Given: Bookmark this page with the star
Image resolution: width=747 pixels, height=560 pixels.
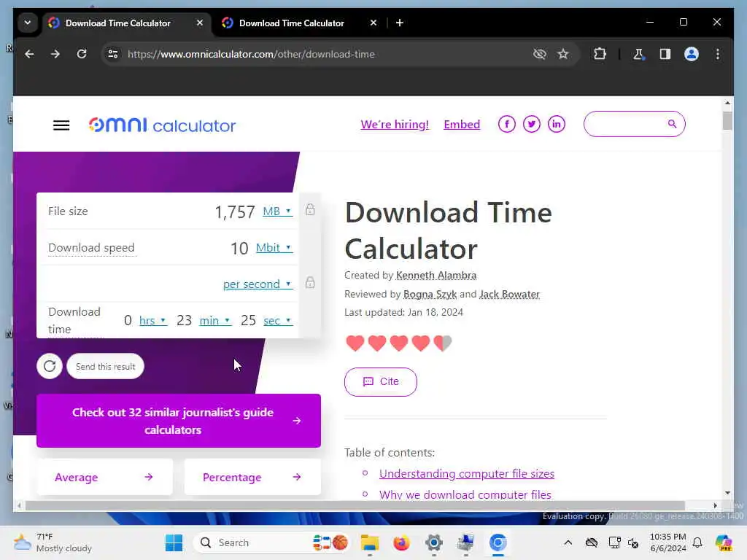Looking at the screenshot, I should (x=563, y=54).
